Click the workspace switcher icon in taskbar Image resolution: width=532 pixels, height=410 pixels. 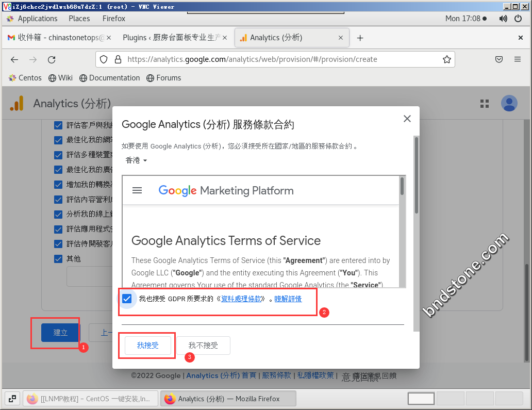click(x=12, y=399)
